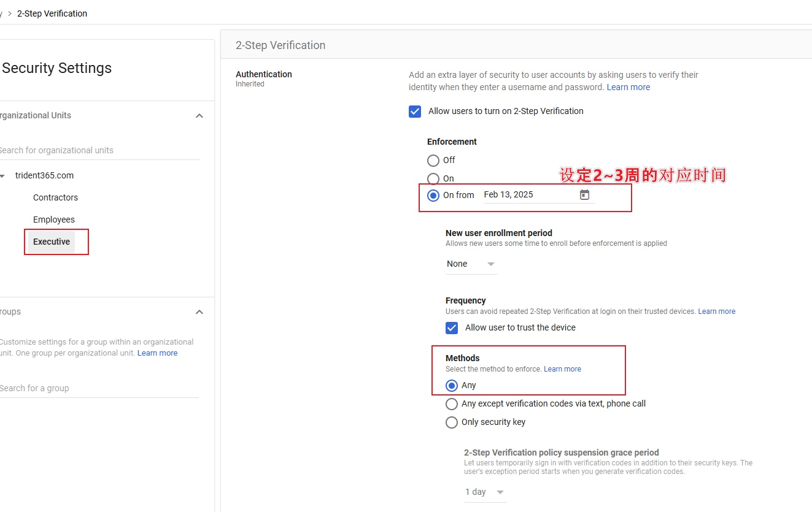Click Learn more link beside Authentication description
The image size is (812, 512).
click(628, 87)
